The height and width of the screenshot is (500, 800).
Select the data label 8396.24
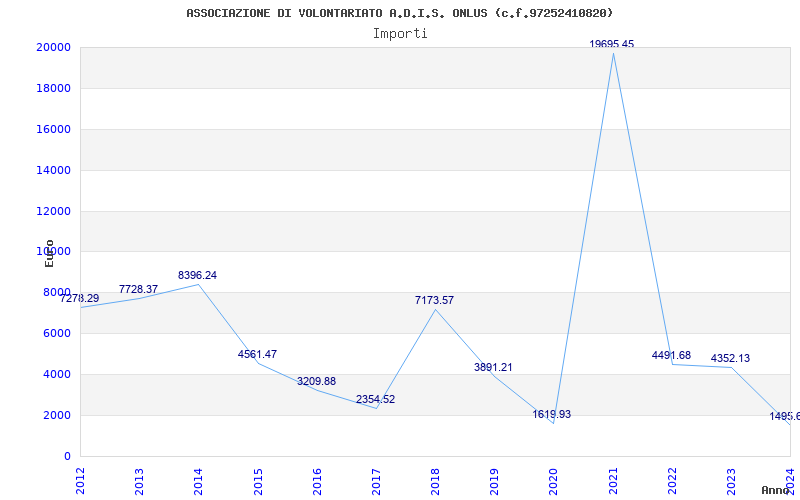(x=197, y=276)
